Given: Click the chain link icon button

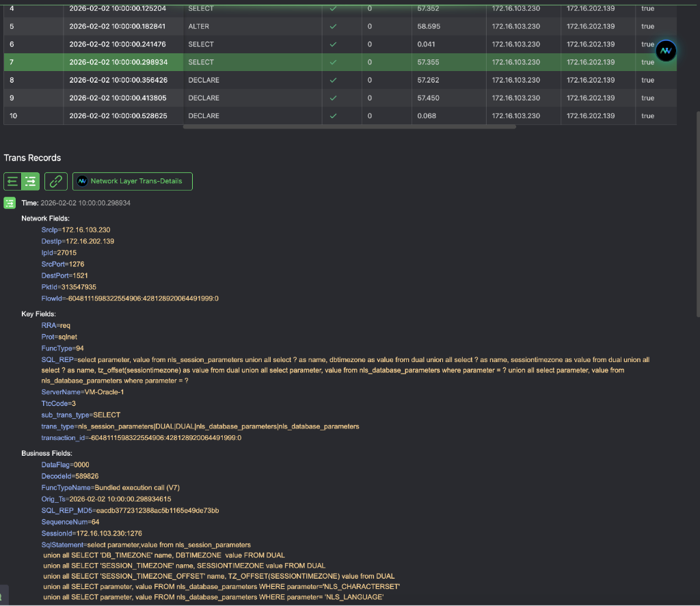Looking at the screenshot, I should pos(56,181).
